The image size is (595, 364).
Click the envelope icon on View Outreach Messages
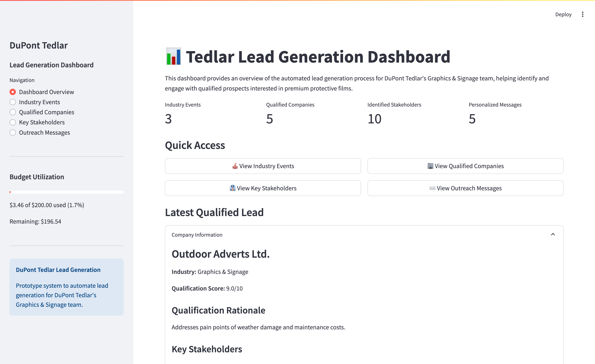pyautogui.click(x=432, y=188)
